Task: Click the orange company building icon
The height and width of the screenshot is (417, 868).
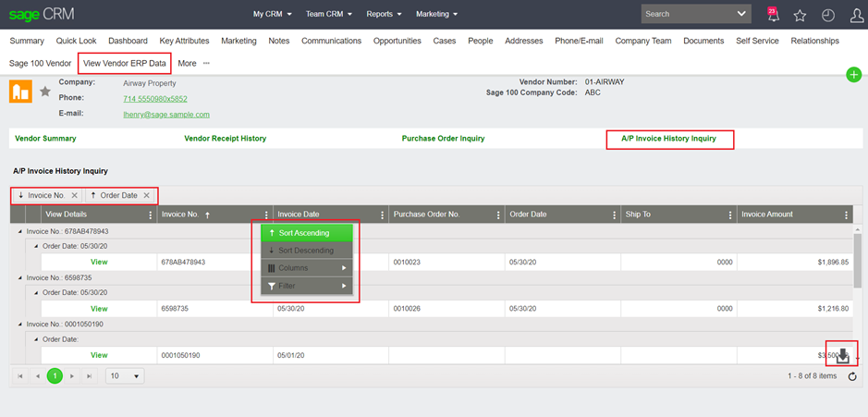Action: coord(20,92)
